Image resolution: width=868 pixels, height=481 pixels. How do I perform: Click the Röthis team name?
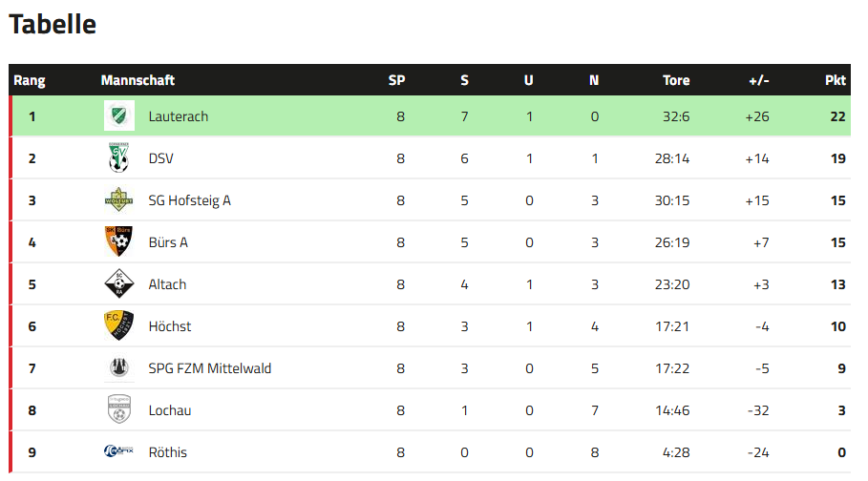168,452
